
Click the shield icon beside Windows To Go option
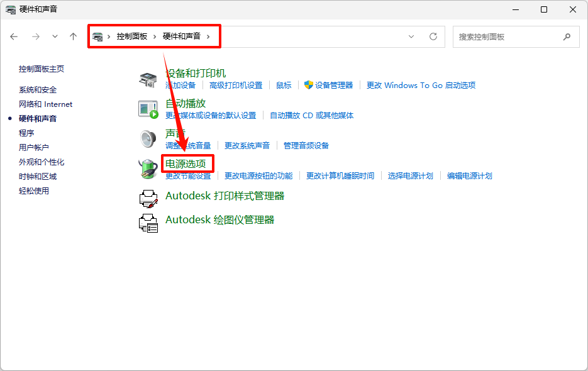pyautogui.click(x=308, y=85)
